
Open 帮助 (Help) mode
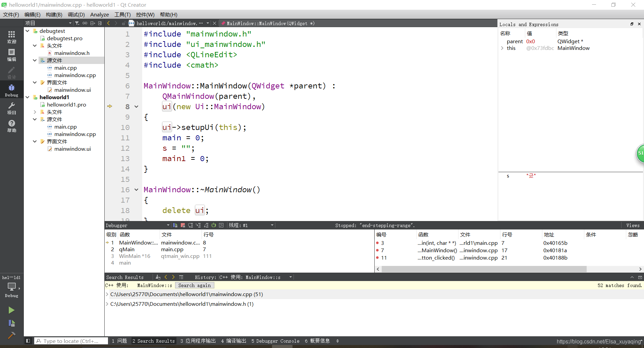[12, 126]
